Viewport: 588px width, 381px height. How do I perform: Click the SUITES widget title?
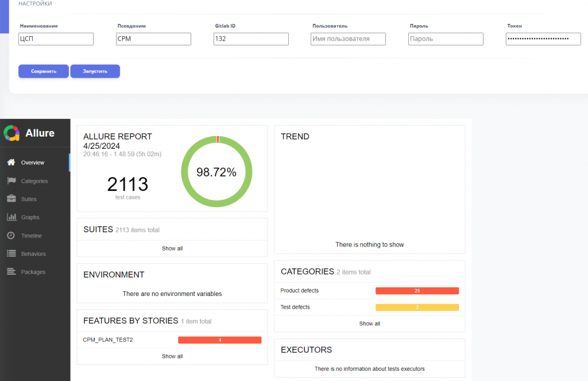(x=98, y=229)
